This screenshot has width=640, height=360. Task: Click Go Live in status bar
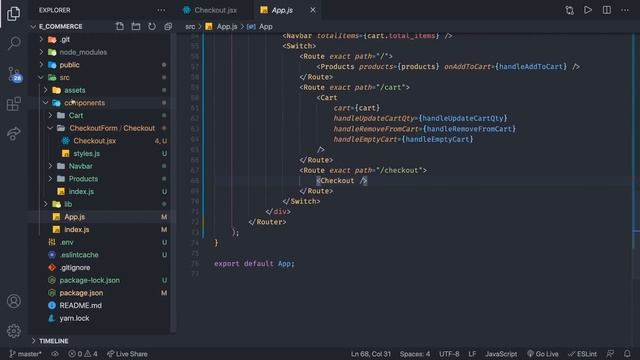tap(542, 353)
